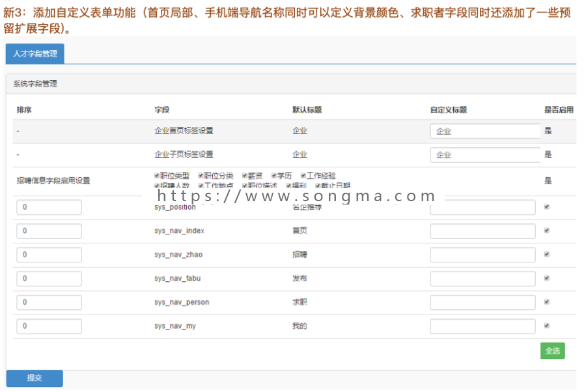Focus sort order field for sys_nav_index
This screenshot has height=392, width=586.
49,231
